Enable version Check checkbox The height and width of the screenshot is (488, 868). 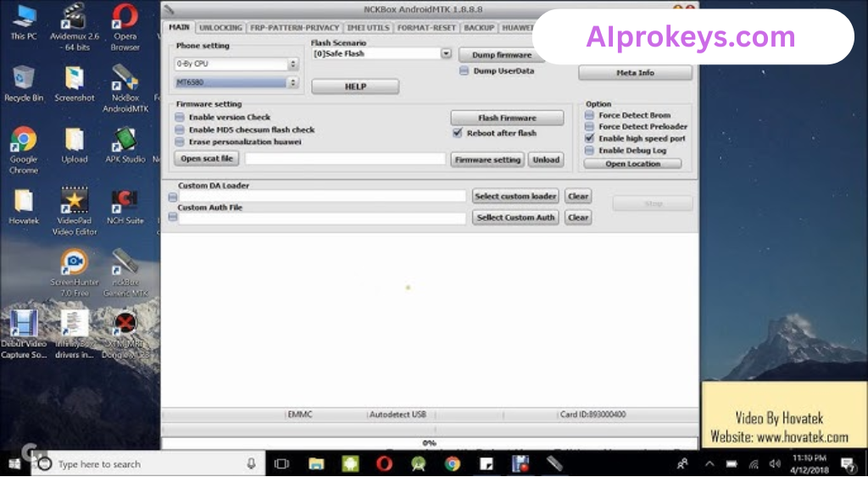pos(180,117)
